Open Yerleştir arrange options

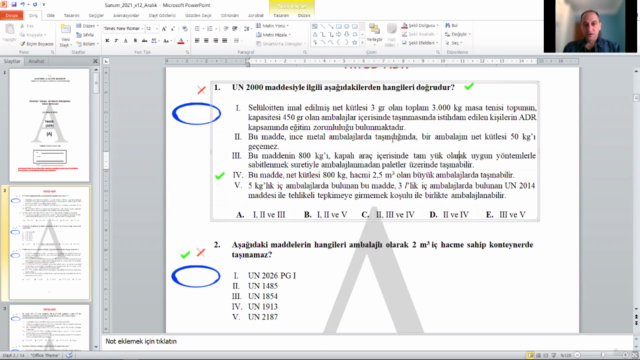tap(374, 33)
